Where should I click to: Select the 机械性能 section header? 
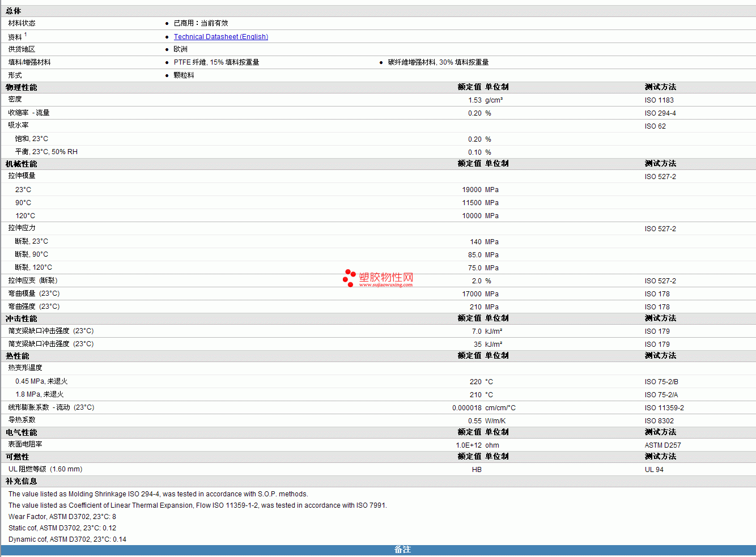click(22, 164)
